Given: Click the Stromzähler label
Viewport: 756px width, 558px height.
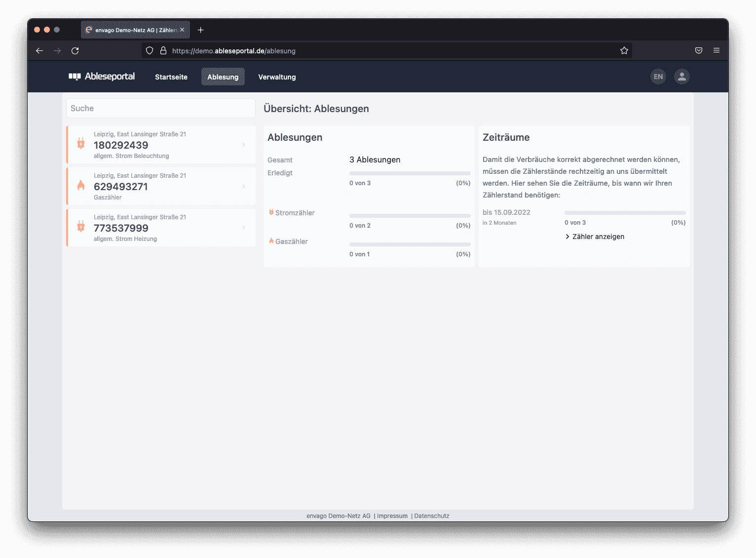Looking at the screenshot, I should (x=295, y=213).
